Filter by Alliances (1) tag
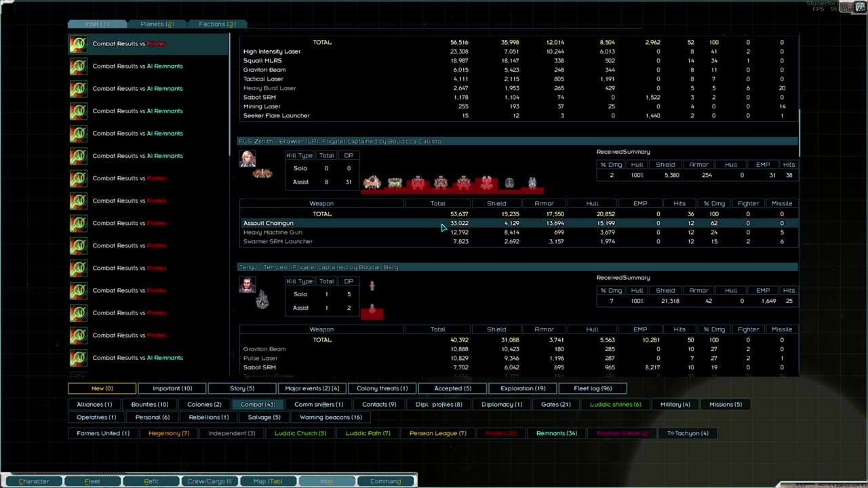 [94, 405]
